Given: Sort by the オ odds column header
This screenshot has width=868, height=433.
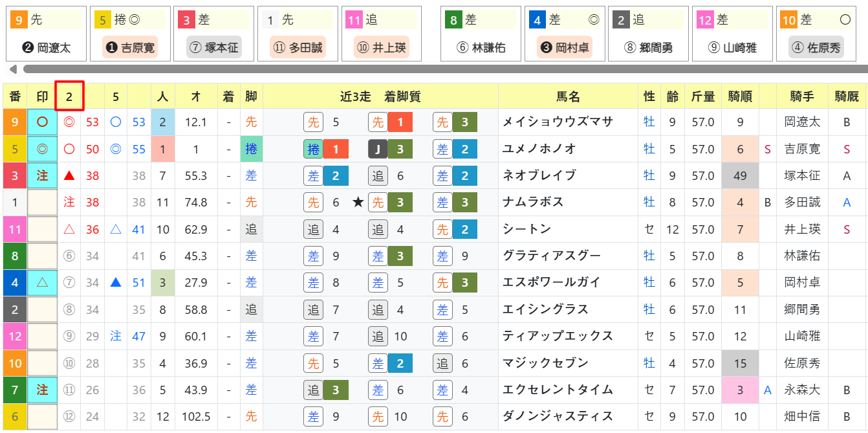Looking at the screenshot, I should [x=196, y=96].
